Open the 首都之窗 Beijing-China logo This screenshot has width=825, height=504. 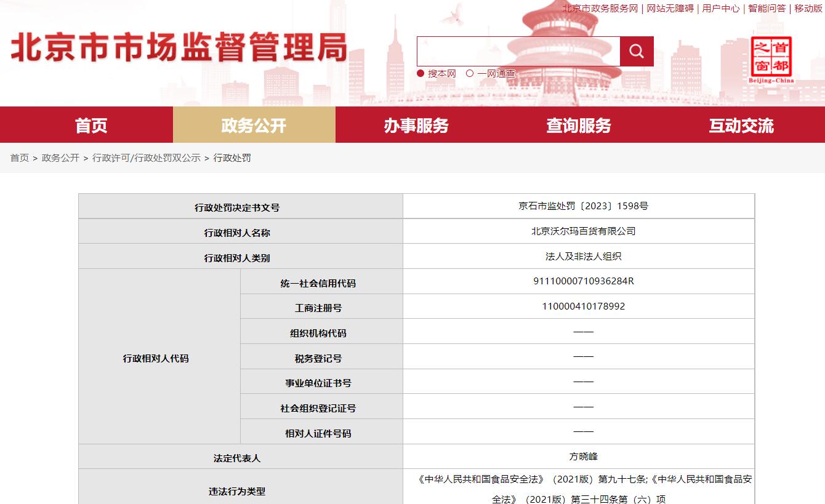[x=771, y=60]
